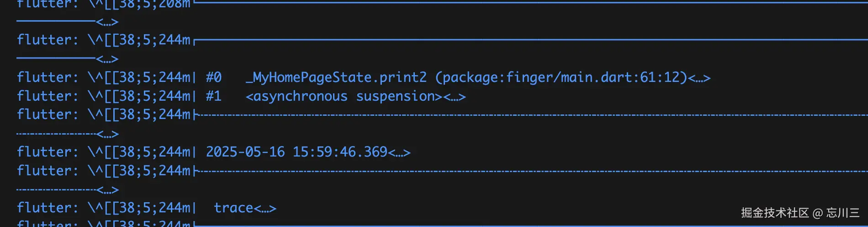Viewport: 868px width, 227px height.
Task: Expand ellipsis after the trace message
Action: [265, 208]
